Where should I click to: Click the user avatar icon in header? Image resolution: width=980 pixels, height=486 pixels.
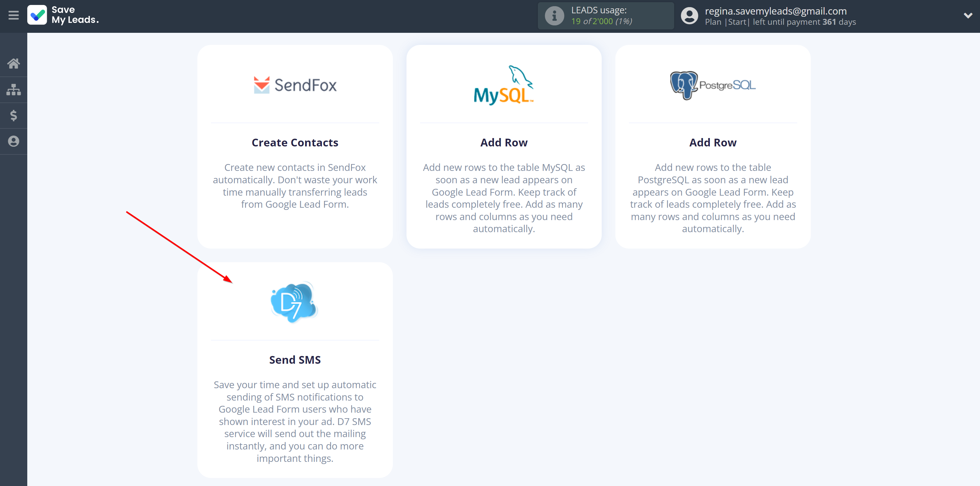click(689, 16)
